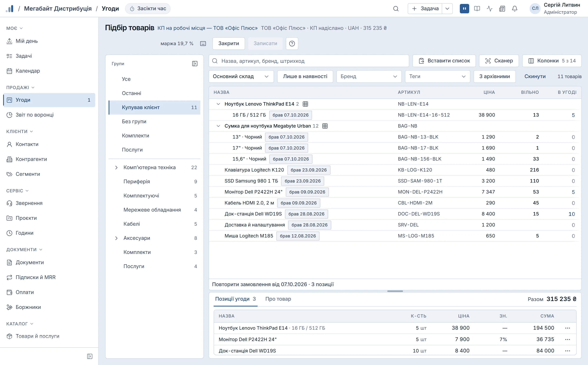
Task: Open the dropdown arrow next to Задача
Action: click(447, 9)
